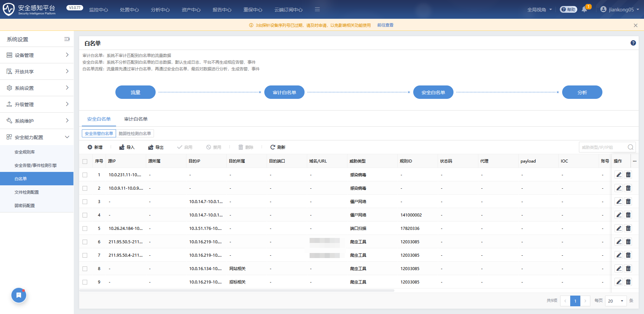This screenshot has width=644, height=314.
Task: Click the 前往查看 link in banner
Action: [x=385, y=25]
